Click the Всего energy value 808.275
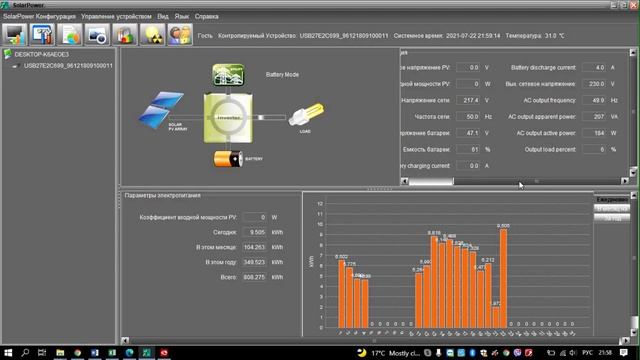The width and height of the screenshot is (640, 360). click(255, 277)
